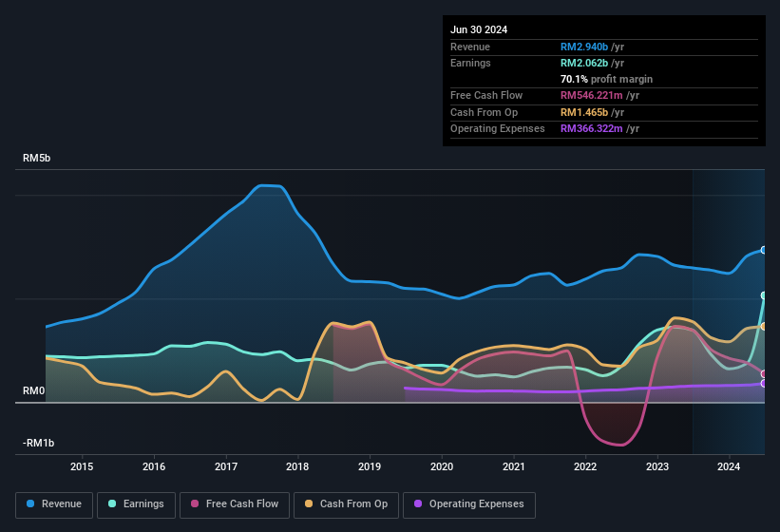Select the 2015 x-axis label

82,466
